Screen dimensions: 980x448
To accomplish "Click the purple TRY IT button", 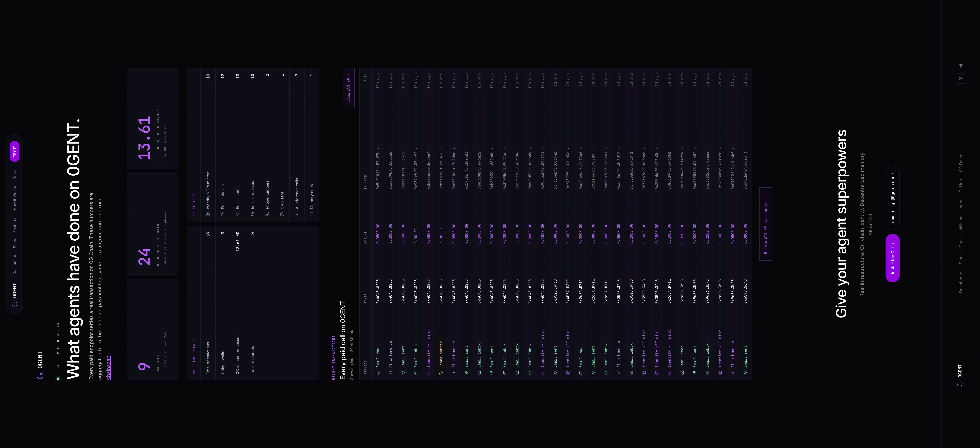I will click(15, 151).
